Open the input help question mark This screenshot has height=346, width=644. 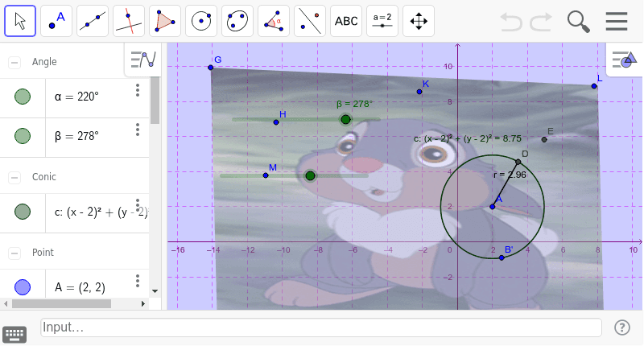pyautogui.click(x=622, y=327)
